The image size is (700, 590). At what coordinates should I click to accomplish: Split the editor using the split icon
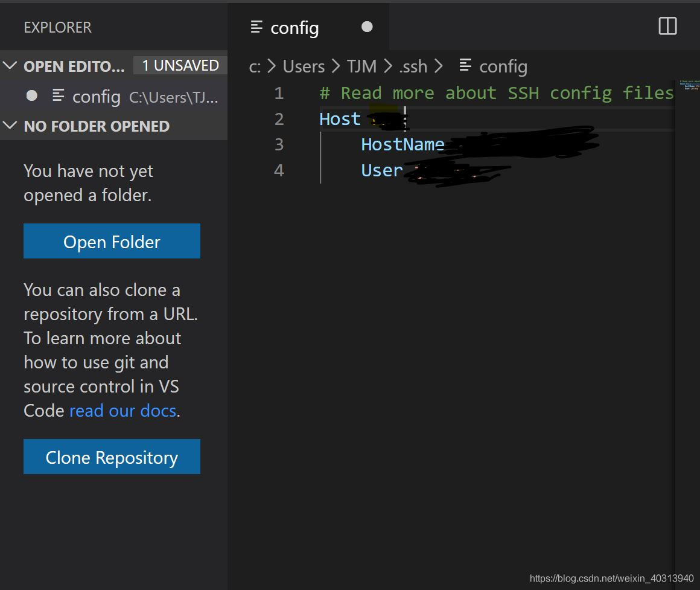coord(667,27)
